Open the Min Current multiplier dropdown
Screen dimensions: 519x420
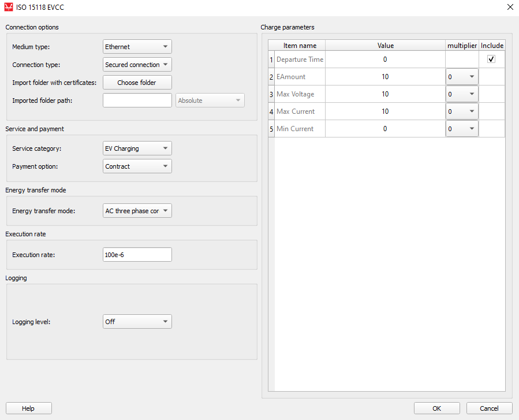pyautogui.click(x=462, y=128)
